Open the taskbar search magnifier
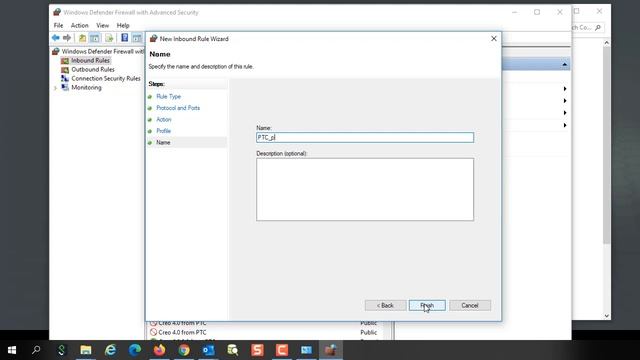The width and height of the screenshot is (640, 360). click(36, 350)
